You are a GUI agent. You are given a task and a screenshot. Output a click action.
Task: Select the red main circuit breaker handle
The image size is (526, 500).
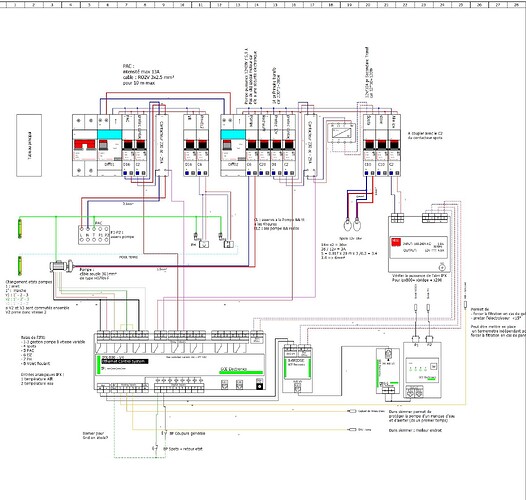tap(85, 145)
